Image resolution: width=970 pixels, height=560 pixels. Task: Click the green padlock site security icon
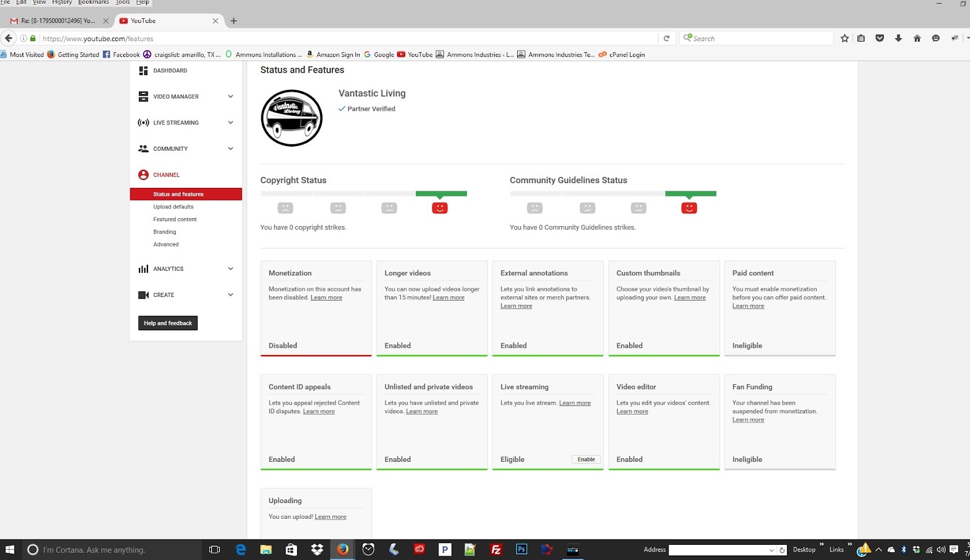click(33, 38)
